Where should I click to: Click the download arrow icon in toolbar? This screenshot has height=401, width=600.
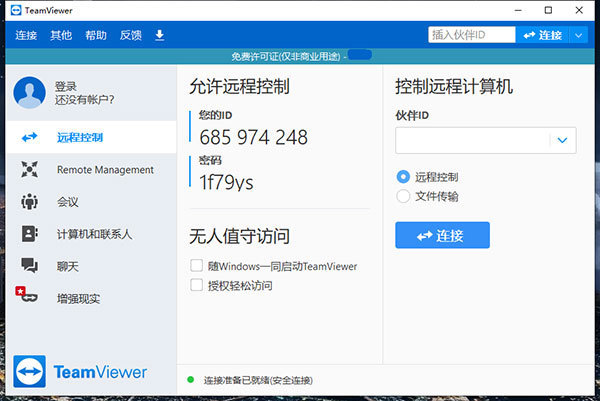click(x=160, y=35)
